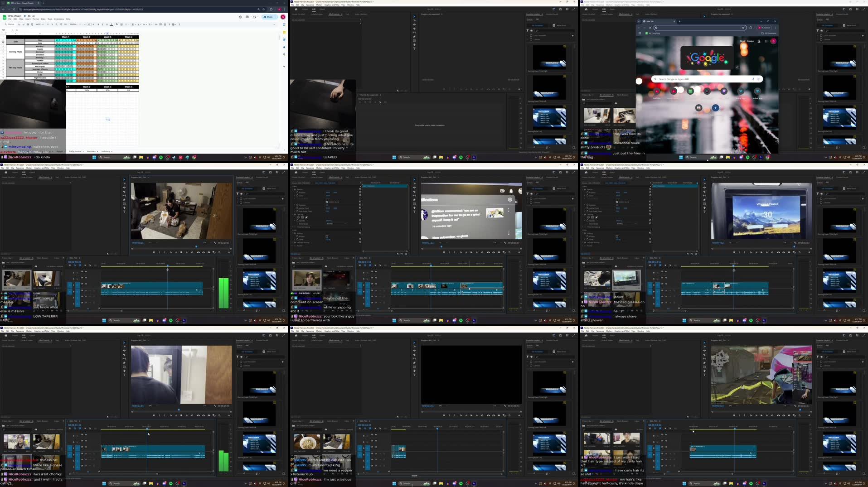Click the paint format icon in Google Sheets
The height and width of the screenshot is (487, 868).
click(x=32, y=24)
